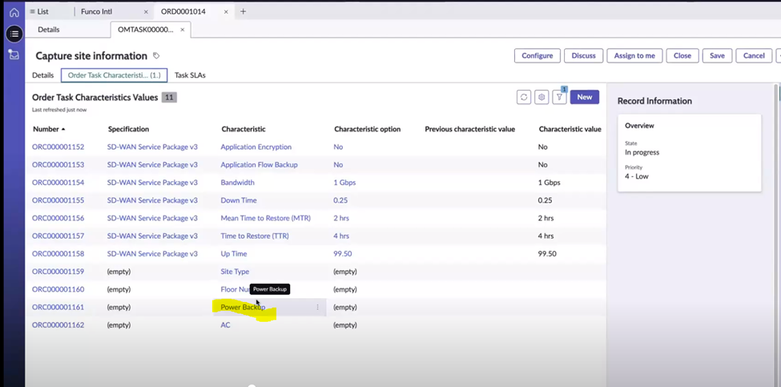The image size is (781, 387).
Task: Sort by Characteristic option column
Action: [367, 129]
